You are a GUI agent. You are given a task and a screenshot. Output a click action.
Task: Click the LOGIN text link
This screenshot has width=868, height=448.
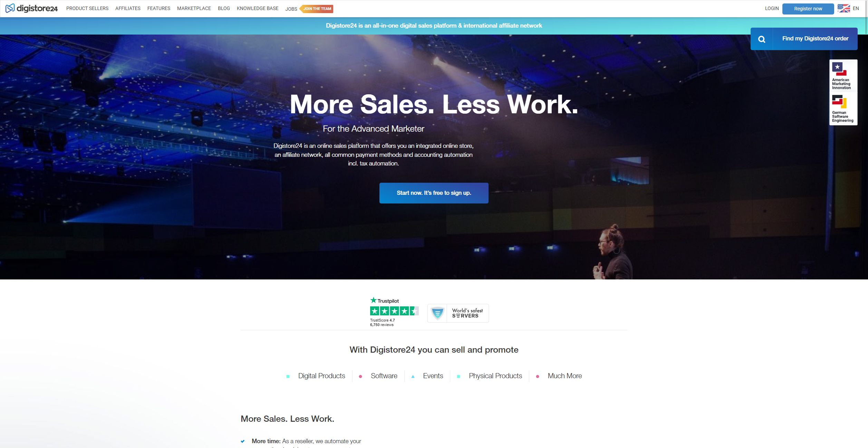(772, 8)
